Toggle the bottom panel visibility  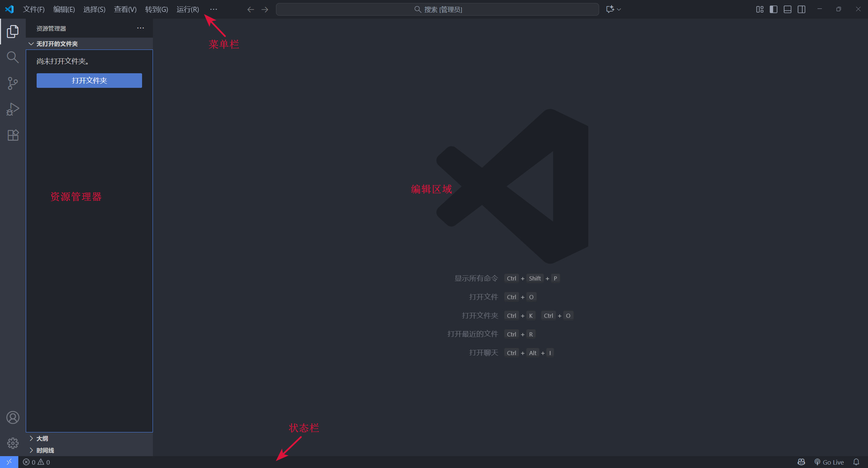click(x=788, y=9)
